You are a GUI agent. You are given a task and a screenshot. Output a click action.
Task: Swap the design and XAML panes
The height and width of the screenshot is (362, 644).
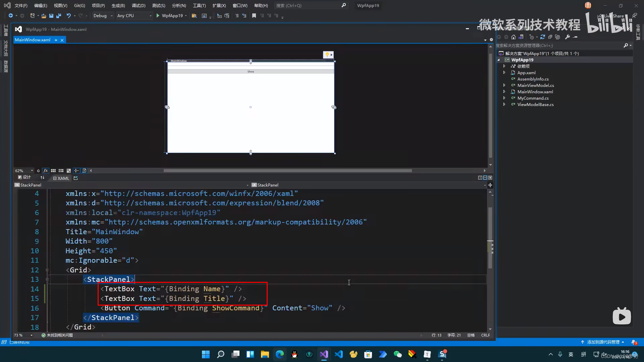coord(42,178)
